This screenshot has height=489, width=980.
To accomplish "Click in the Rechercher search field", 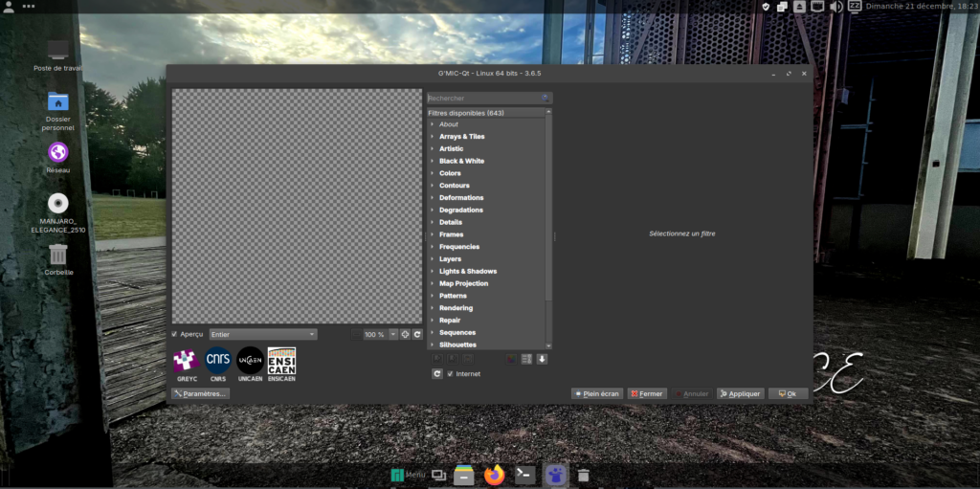I will tap(483, 98).
